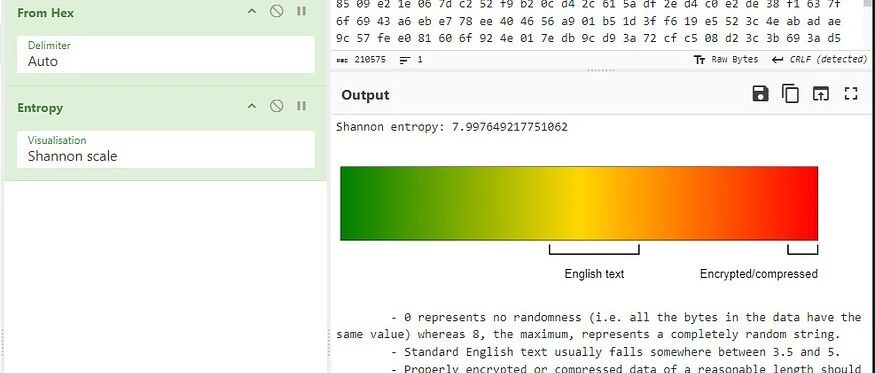Click the From Hex operation title
Screen dimensions: 875x373
tap(46, 12)
